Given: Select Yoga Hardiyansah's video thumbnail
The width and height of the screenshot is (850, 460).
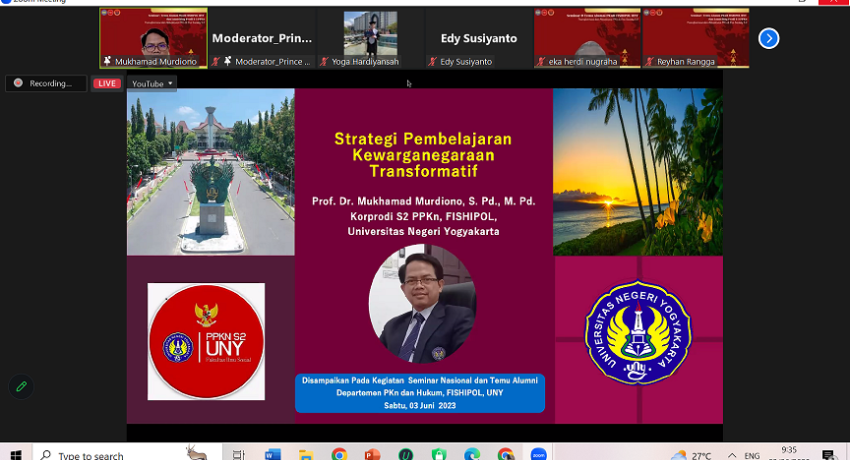Looking at the screenshot, I should (370, 38).
